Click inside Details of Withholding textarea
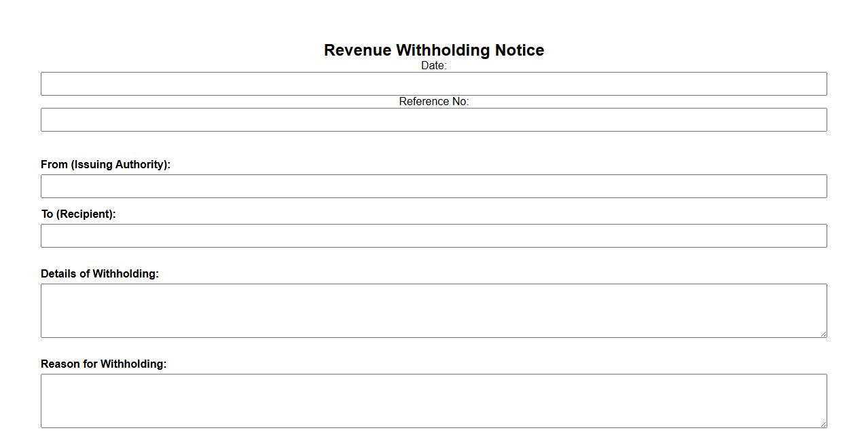The width and height of the screenshot is (868, 441). pos(433,311)
